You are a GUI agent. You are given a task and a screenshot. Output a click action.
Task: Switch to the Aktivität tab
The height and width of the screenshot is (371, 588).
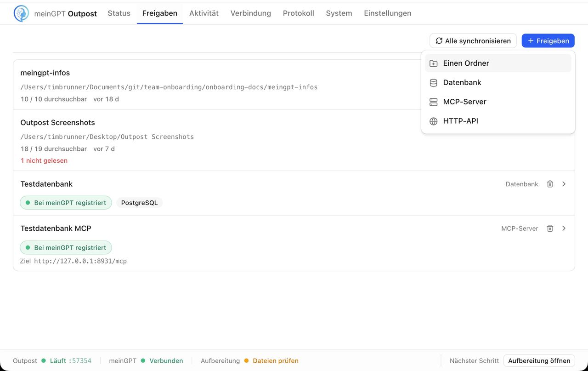point(204,13)
